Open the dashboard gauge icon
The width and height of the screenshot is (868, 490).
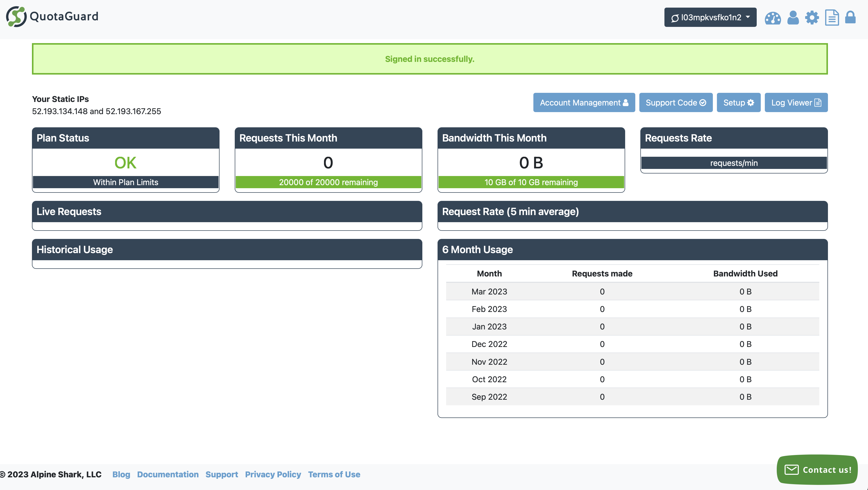coord(772,18)
